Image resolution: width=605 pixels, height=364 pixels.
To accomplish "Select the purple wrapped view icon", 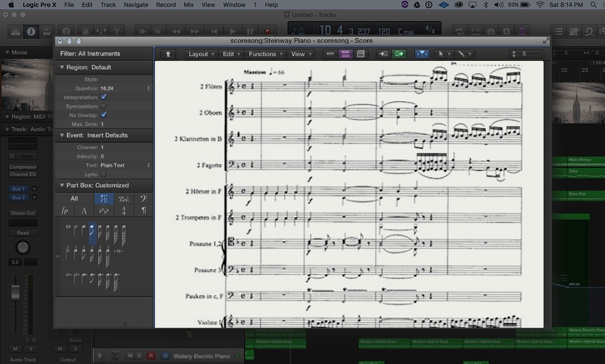I will (346, 54).
